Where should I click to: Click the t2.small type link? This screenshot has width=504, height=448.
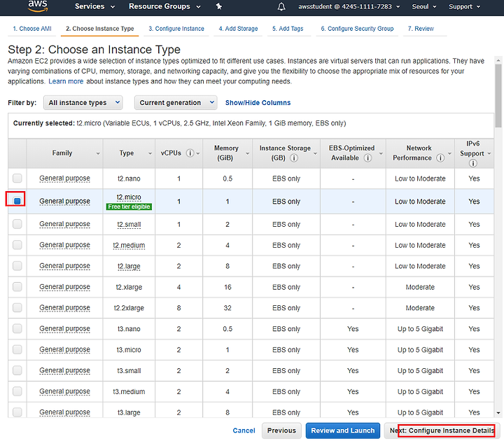(x=129, y=224)
